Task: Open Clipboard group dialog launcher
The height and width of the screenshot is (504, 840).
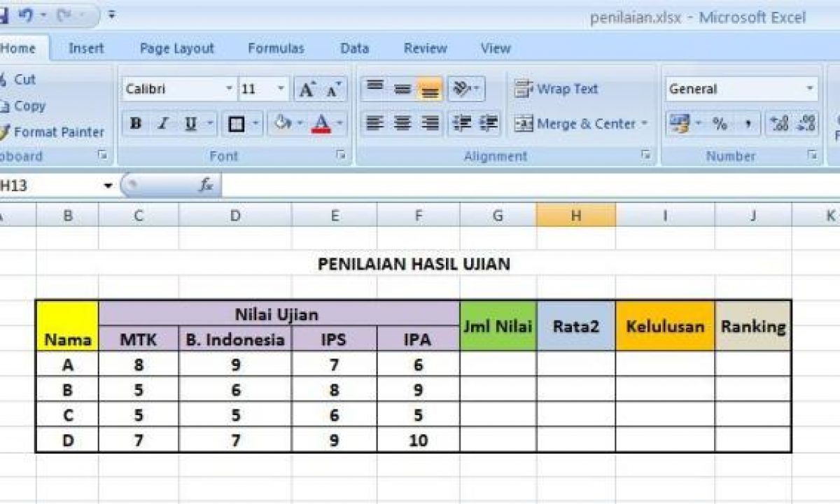Action: click(102, 155)
